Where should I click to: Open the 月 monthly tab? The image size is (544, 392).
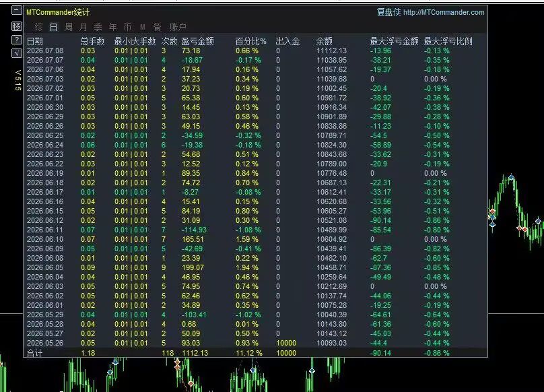click(x=83, y=27)
